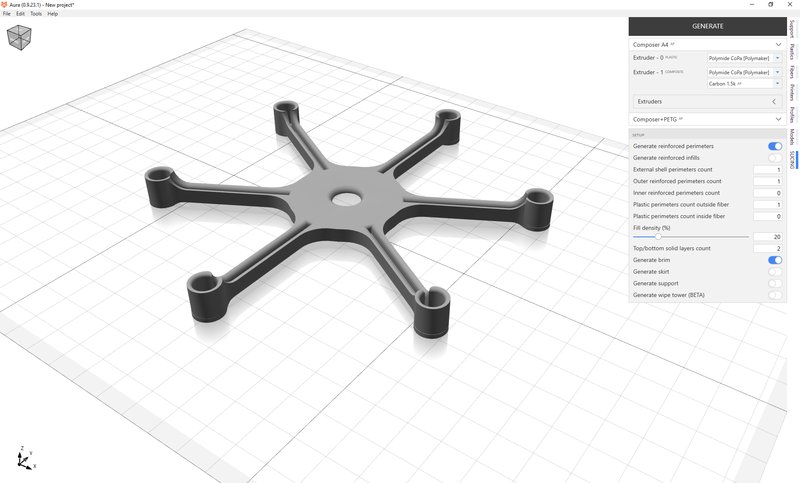Open the Support side tab

point(792,26)
